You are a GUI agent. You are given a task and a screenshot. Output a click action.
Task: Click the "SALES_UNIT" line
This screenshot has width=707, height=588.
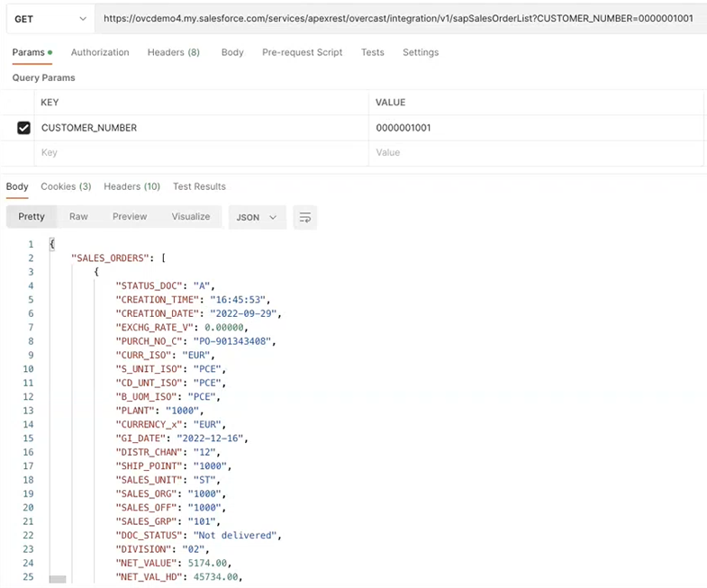tap(168, 480)
